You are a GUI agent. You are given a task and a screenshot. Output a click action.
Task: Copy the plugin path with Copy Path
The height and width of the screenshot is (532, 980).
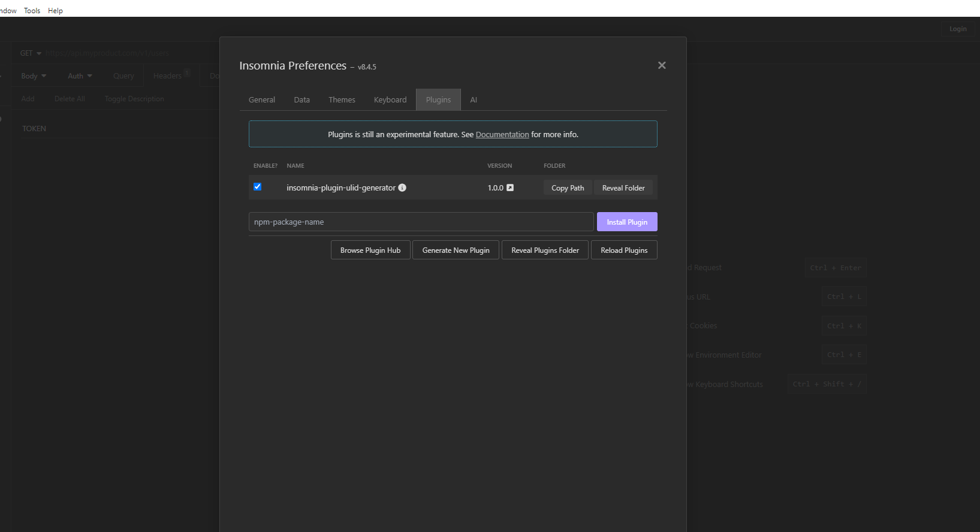(x=568, y=188)
